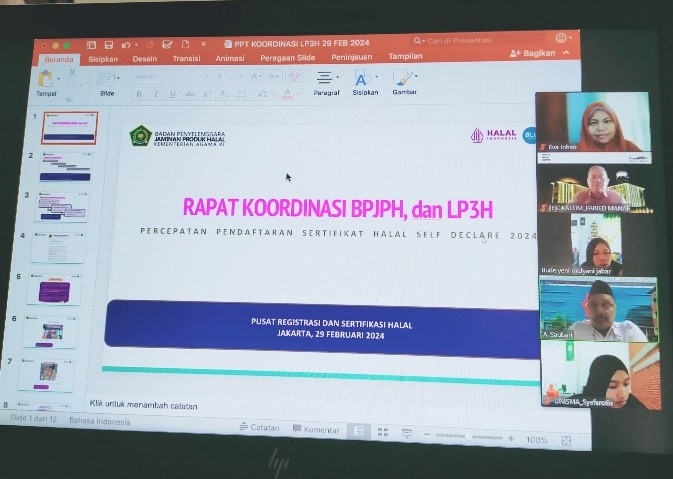The height and width of the screenshot is (479, 673).
Task: Click the 'RAPAT KOORDINASI BPJPH, dan LP3H' title
Action: [x=338, y=208]
